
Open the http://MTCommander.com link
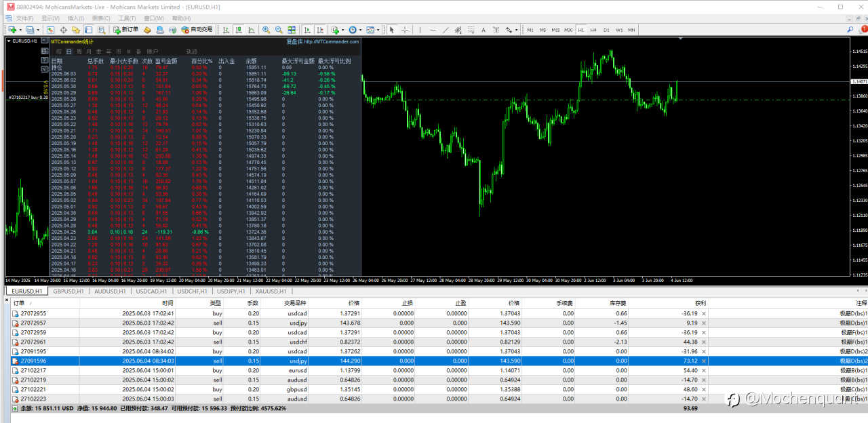coord(332,41)
